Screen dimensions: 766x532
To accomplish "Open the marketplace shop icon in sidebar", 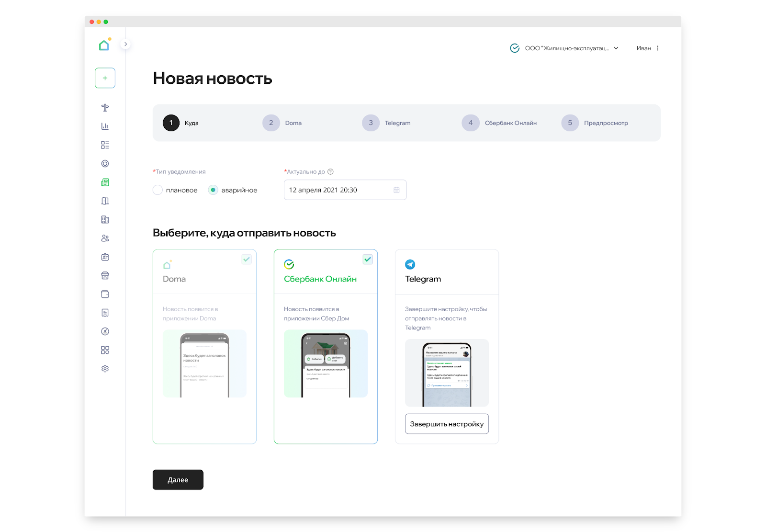I will 105,276.
